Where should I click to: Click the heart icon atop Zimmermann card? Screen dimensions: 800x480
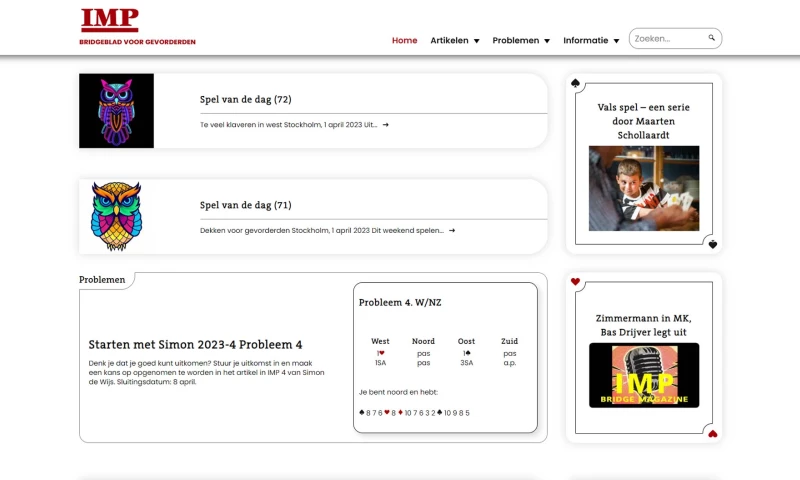[575, 282]
